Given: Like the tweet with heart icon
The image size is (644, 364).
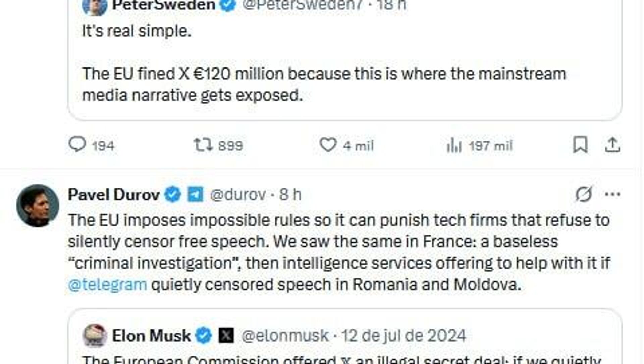Looking at the screenshot, I should tap(327, 145).
